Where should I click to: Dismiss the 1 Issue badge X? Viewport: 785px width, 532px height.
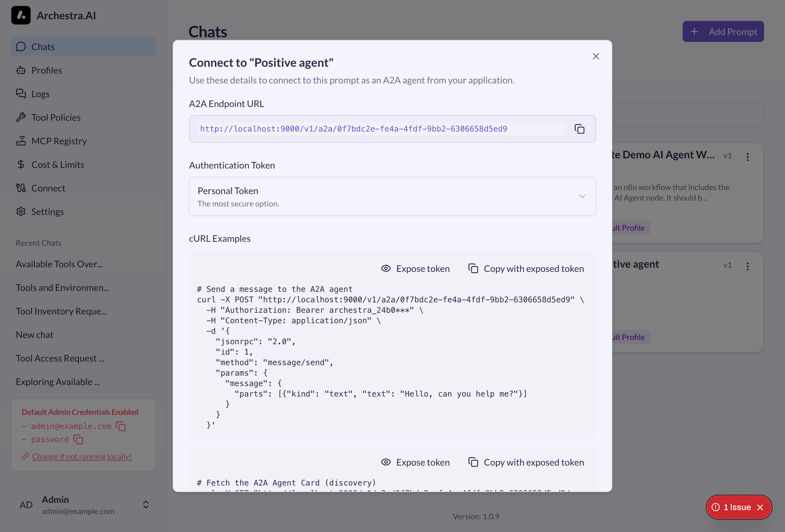pyautogui.click(x=760, y=507)
